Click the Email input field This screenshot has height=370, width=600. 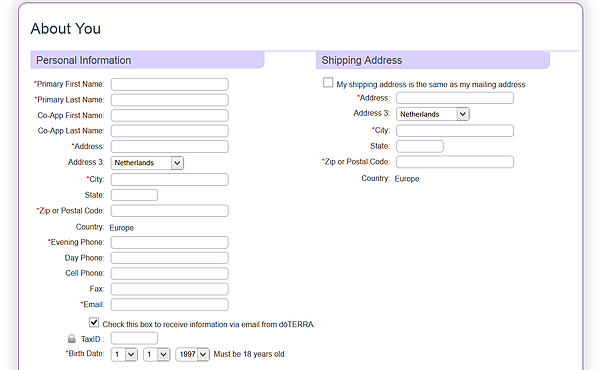tap(170, 305)
